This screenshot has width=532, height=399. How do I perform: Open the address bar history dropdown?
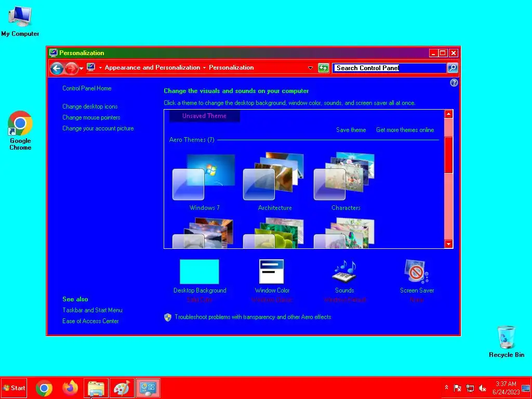(x=310, y=68)
